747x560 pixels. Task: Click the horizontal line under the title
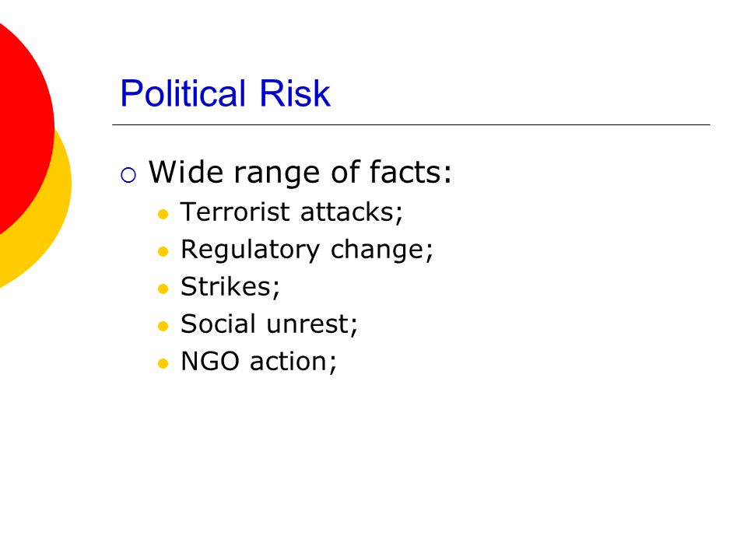click(411, 124)
